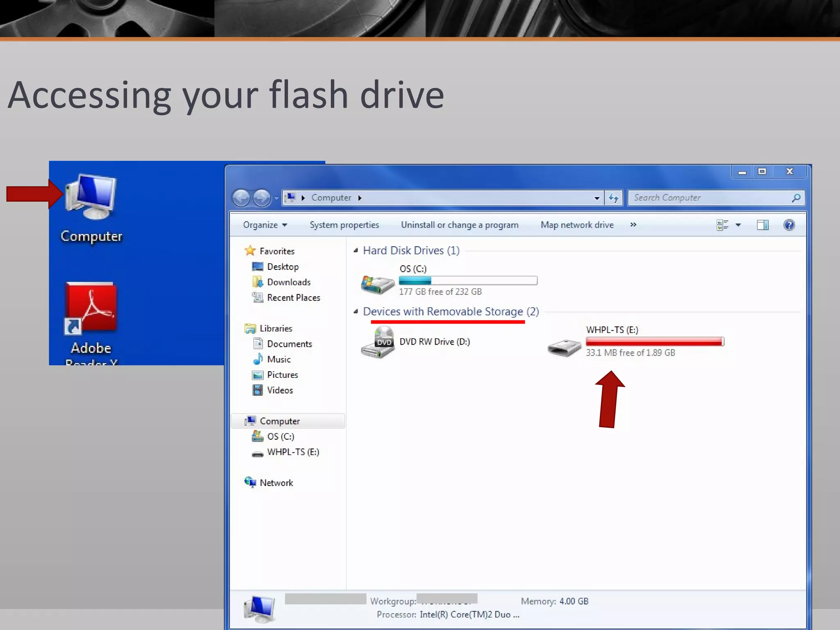
Task: Select the OS (C:) hard disk icon
Action: 377,283
